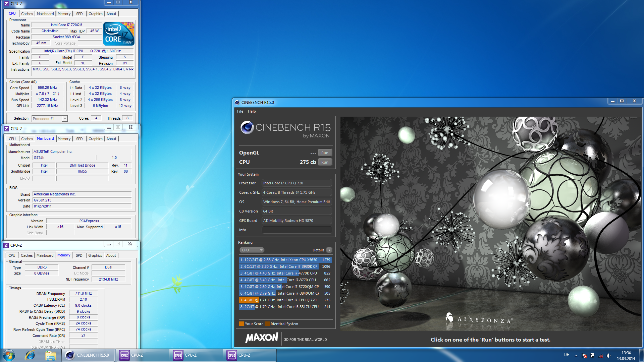This screenshot has height=362, width=644.
Task: Select CPU tab in Mainboard CPU-Z window
Action: pyautogui.click(x=12, y=139)
